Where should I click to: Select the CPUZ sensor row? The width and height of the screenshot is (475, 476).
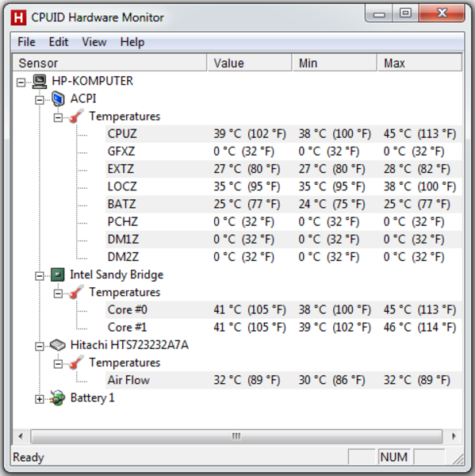pyautogui.click(x=283, y=134)
